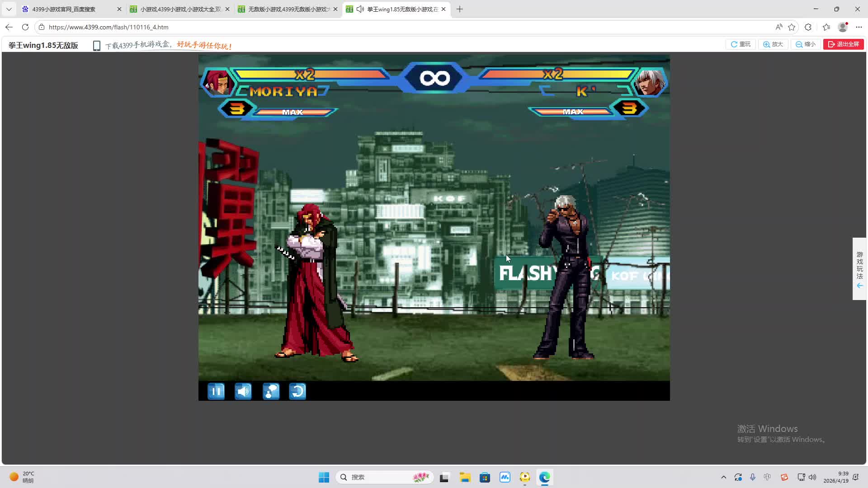This screenshot has width=868, height=488.
Task: Open the blue wave app in the taskbar
Action: pos(505,477)
